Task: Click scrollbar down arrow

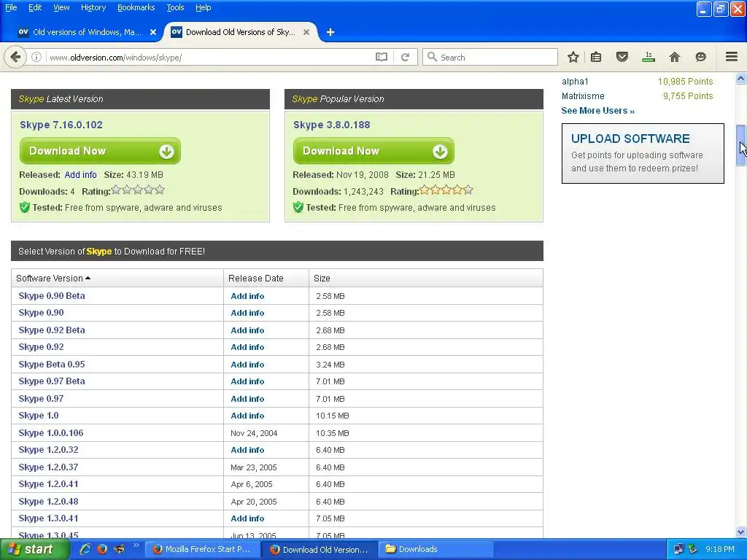Action: click(x=741, y=532)
